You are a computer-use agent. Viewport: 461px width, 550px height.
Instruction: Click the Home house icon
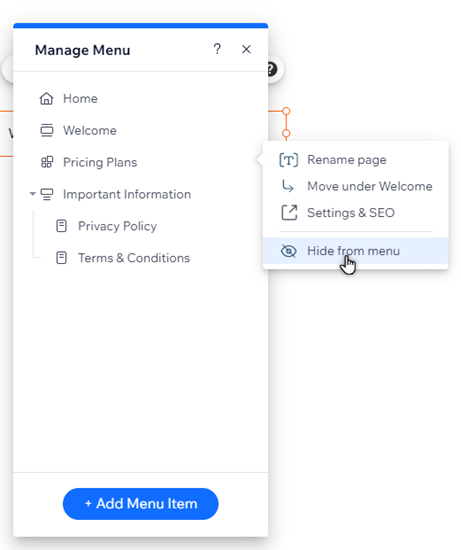pos(46,99)
